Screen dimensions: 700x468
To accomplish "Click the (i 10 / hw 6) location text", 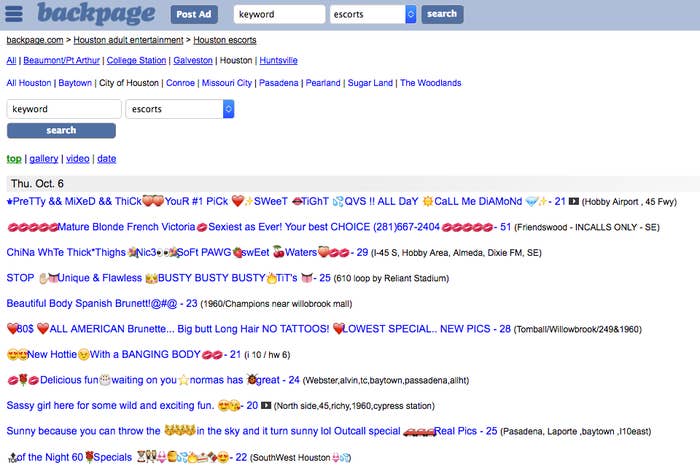I will [x=267, y=355].
